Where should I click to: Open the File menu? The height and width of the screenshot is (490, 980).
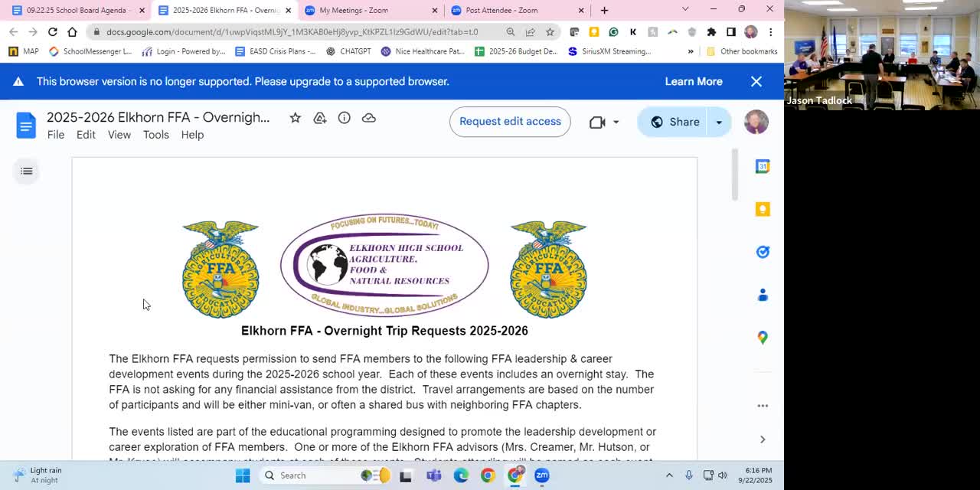56,135
